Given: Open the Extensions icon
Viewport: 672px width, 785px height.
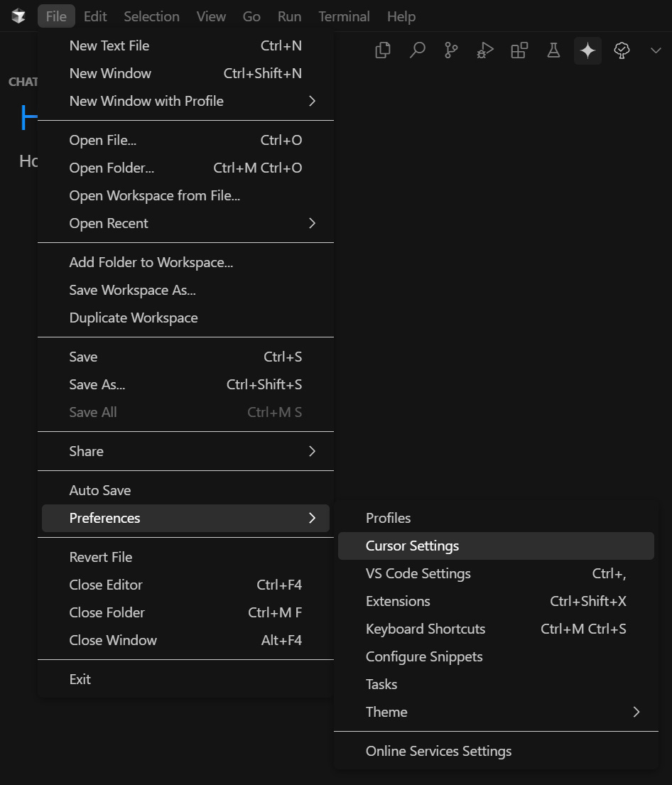Looking at the screenshot, I should click(x=519, y=50).
